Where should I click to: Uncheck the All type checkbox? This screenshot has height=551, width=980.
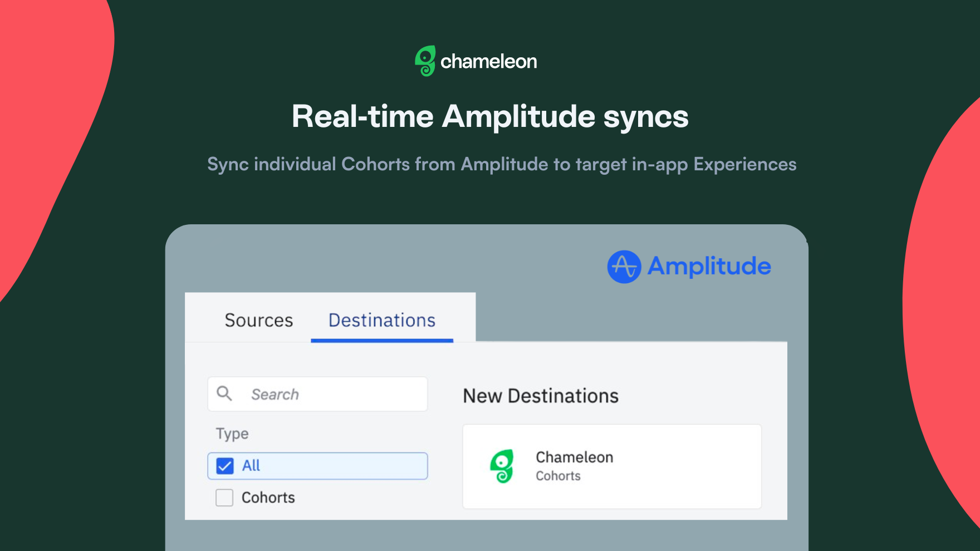225,466
